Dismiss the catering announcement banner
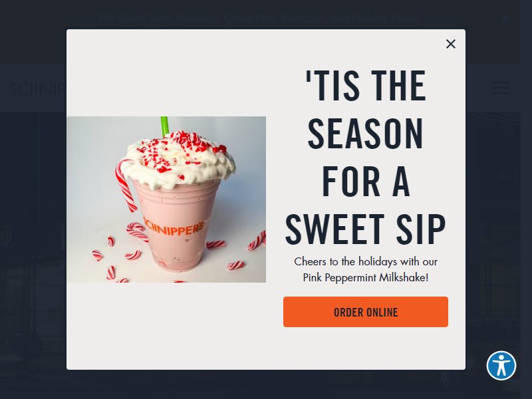 point(505,19)
